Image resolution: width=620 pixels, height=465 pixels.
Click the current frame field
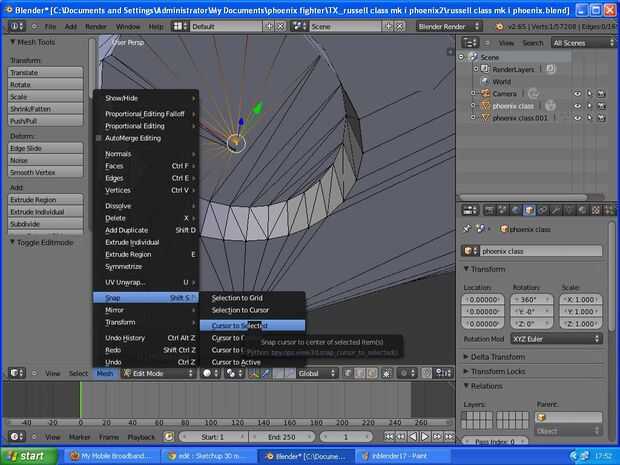(x=346, y=437)
